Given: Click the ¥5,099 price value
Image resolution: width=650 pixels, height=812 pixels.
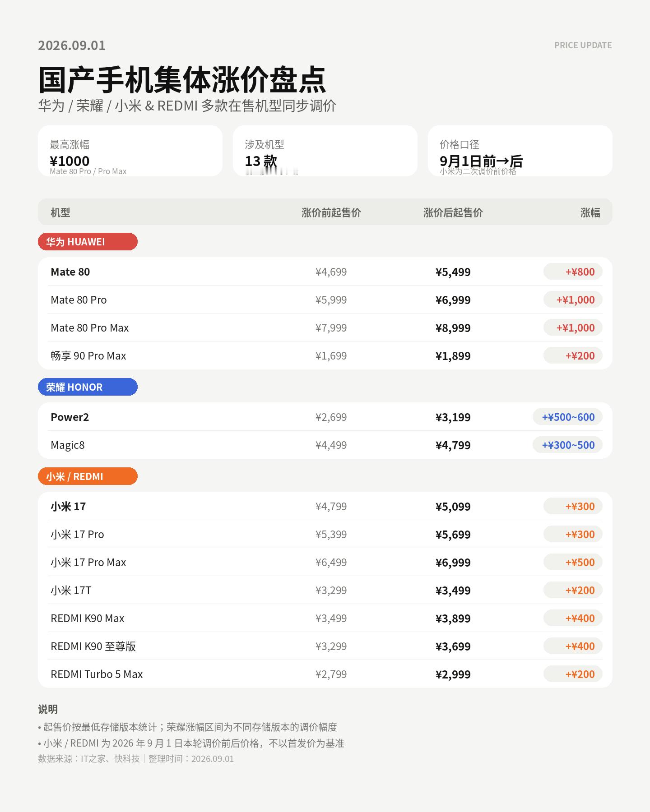Looking at the screenshot, I should click(x=453, y=507).
